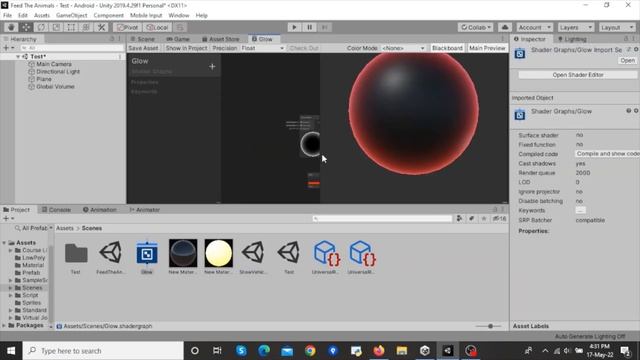Toggle Pivot handle position mode
Image resolution: width=640 pixels, height=360 pixels.
tap(128, 27)
